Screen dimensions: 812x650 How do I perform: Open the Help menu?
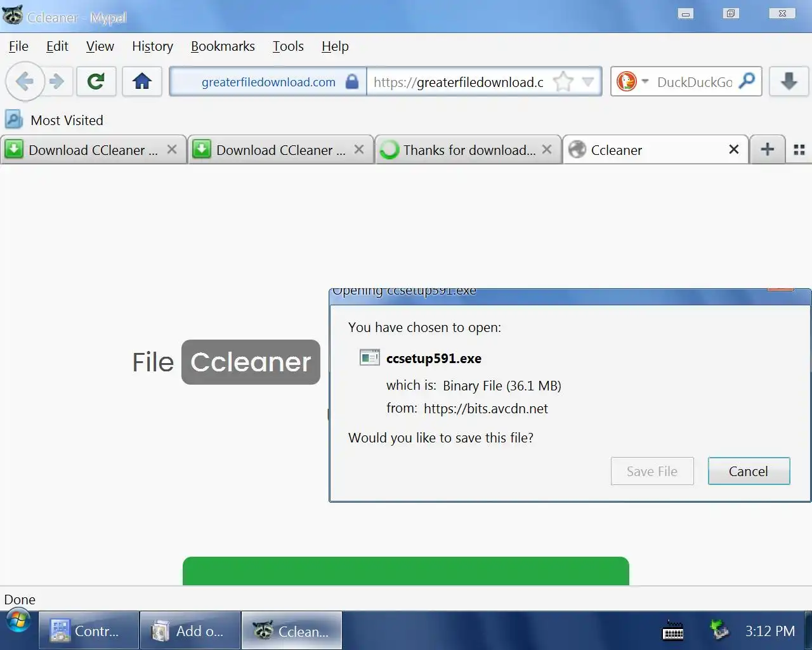(x=335, y=46)
